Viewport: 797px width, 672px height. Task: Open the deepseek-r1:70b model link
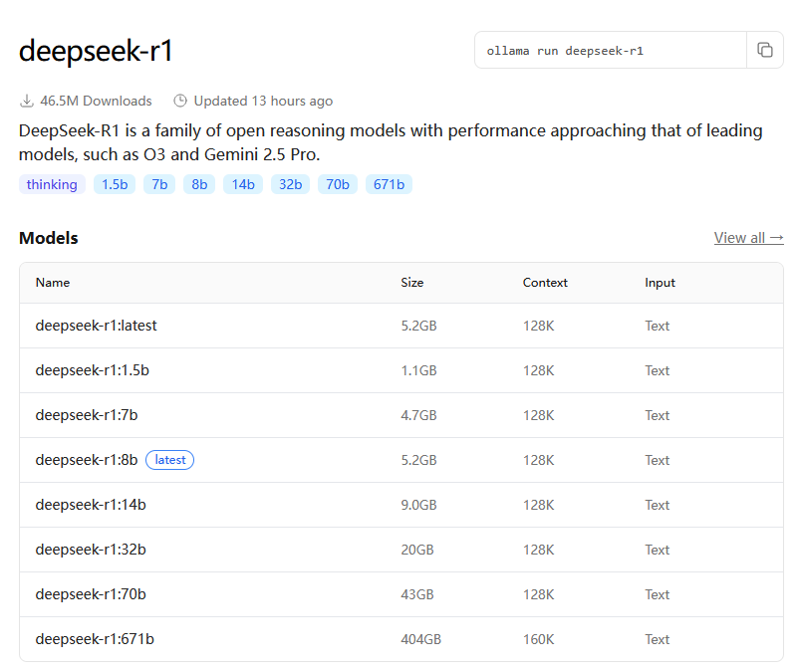[x=91, y=594]
